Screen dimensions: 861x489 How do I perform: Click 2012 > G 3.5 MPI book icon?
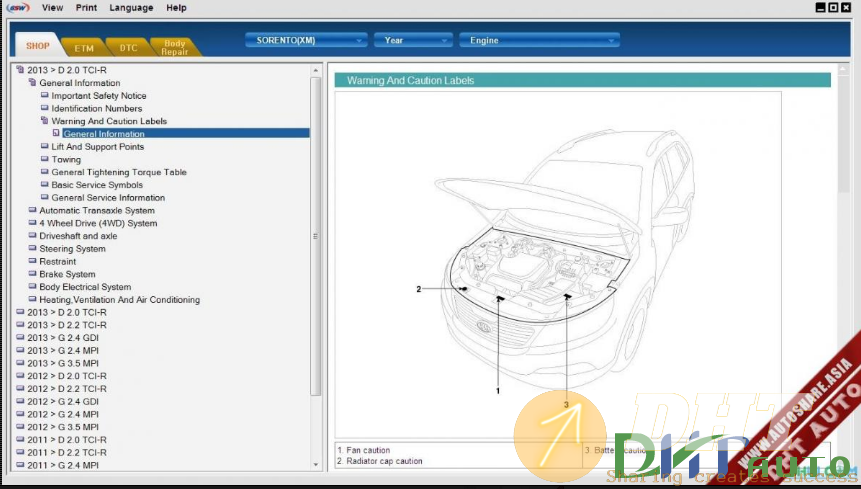pos(20,426)
